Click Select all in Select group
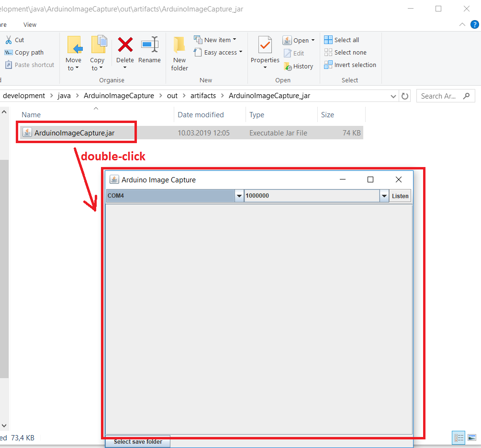481x448 pixels. (x=341, y=40)
